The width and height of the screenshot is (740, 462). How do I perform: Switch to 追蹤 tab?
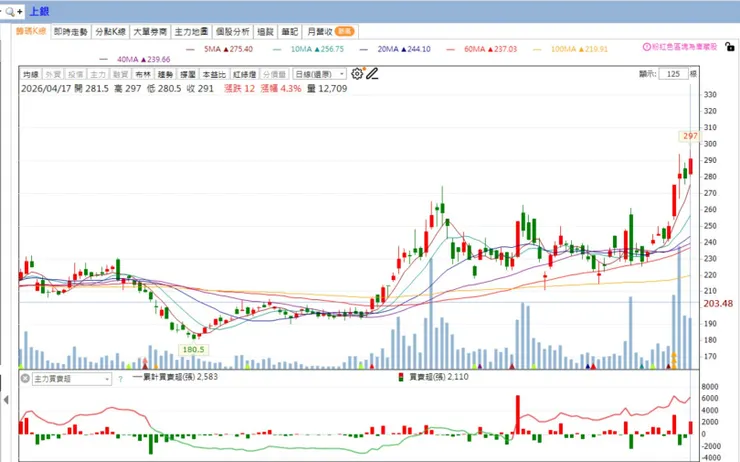pyautogui.click(x=265, y=32)
